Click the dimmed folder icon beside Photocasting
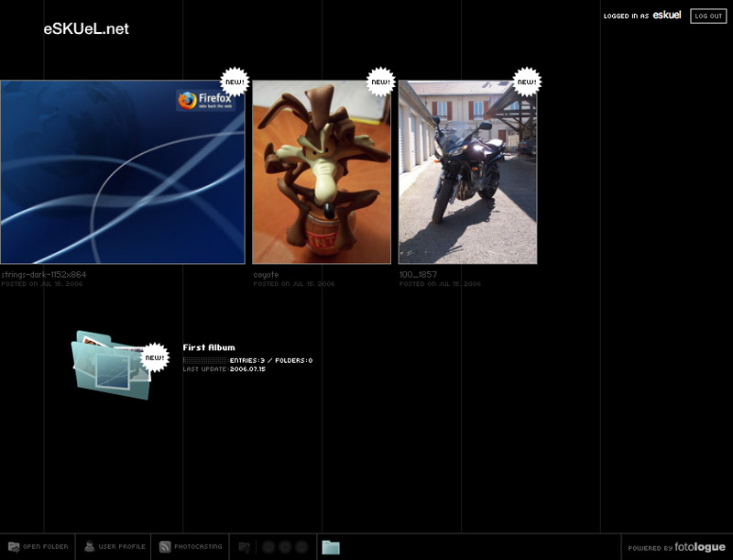Viewport: 733px width, 560px height. [244, 547]
